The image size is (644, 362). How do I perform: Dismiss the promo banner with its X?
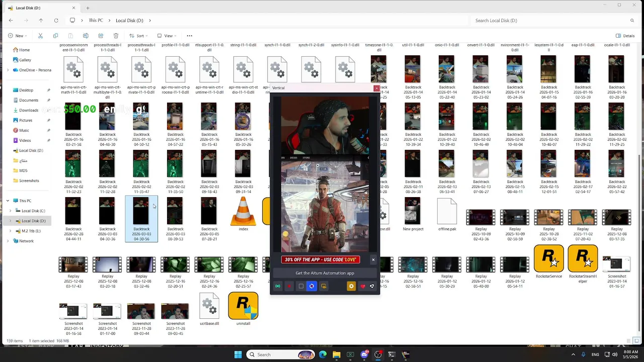tap(373, 259)
